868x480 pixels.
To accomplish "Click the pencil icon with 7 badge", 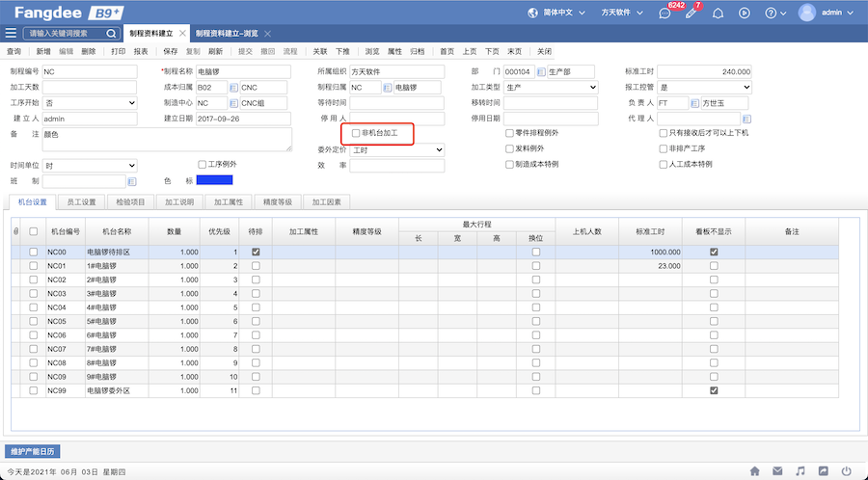I will pyautogui.click(x=691, y=13).
